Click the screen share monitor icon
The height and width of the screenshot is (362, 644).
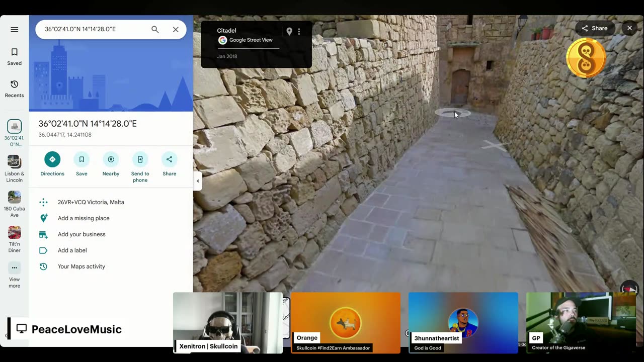pyautogui.click(x=21, y=329)
